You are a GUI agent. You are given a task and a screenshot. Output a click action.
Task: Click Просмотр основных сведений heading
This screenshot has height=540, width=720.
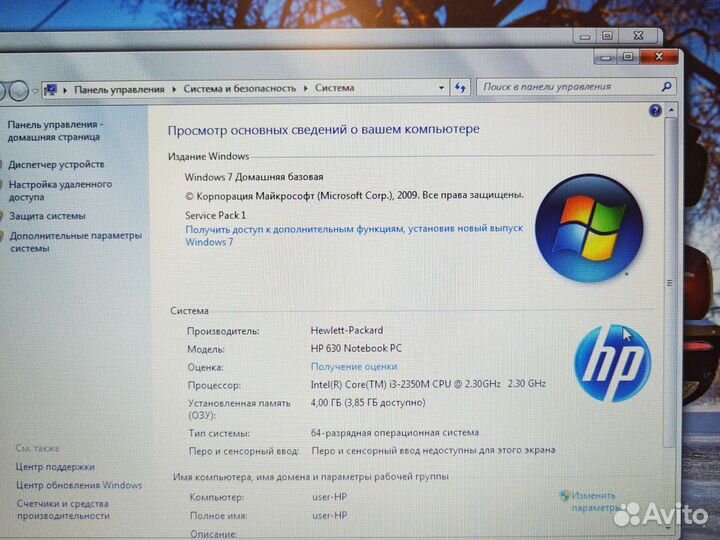[x=324, y=130]
